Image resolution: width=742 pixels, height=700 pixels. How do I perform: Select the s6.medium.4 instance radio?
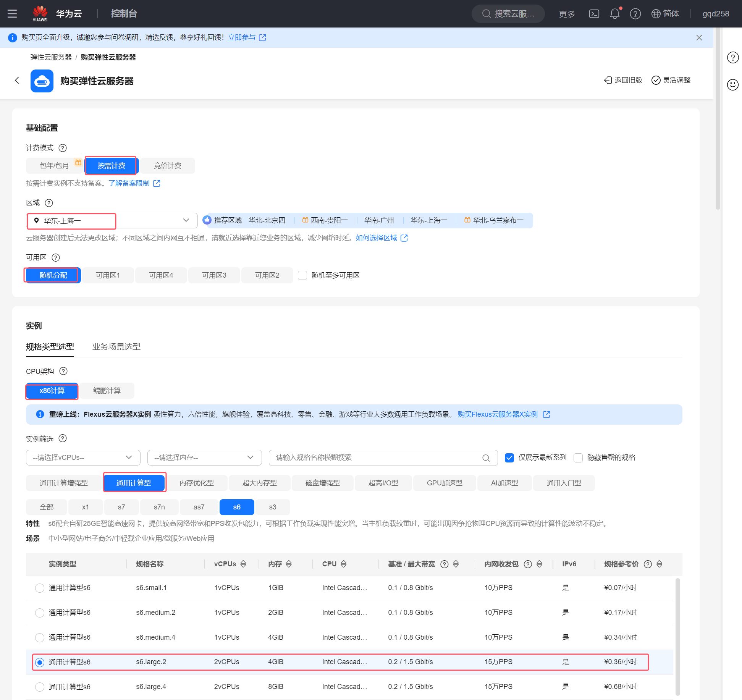click(x=40, y=638)
